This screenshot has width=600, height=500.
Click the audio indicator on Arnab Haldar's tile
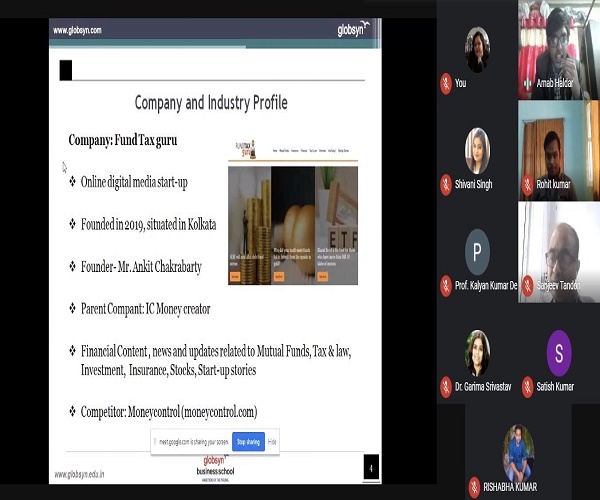point(527,83)
